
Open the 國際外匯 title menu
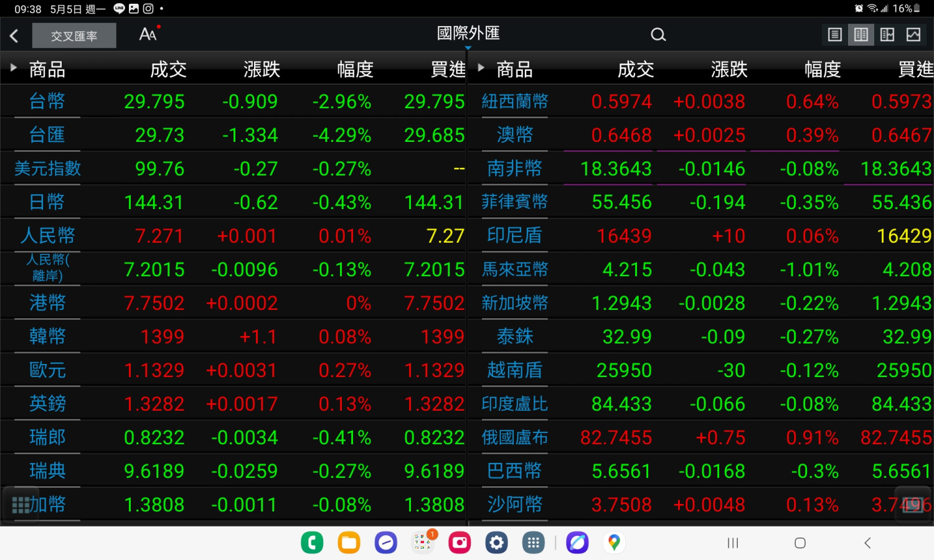(x=468, y=34)
